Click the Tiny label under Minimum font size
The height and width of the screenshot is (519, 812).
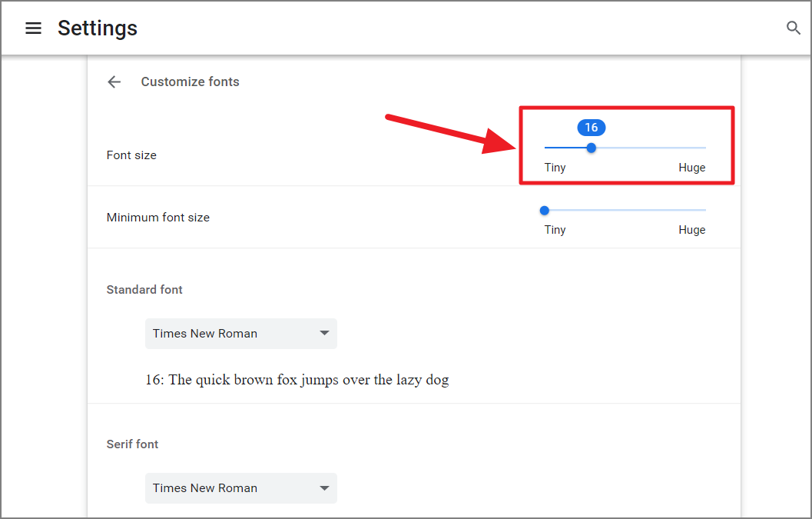pos(555,230)
